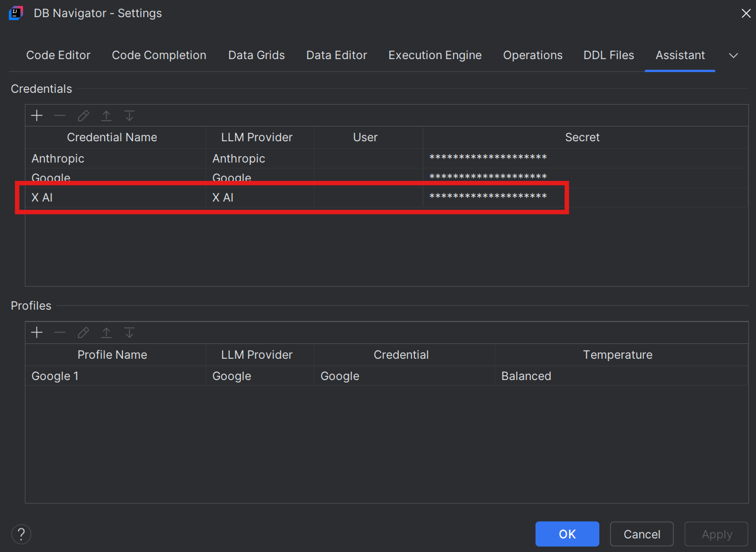Click the Credential column header

tap(404, 355)
